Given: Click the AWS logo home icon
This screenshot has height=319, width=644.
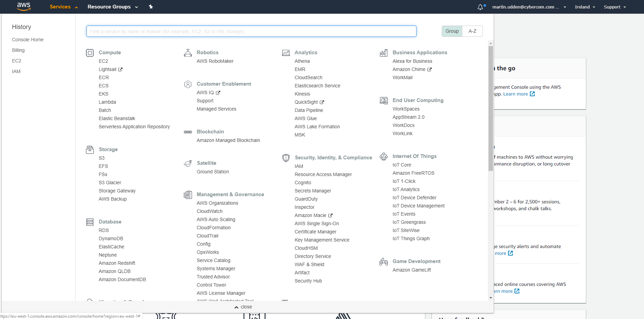Looking at the screenshot, I should [x=24, y=6].
